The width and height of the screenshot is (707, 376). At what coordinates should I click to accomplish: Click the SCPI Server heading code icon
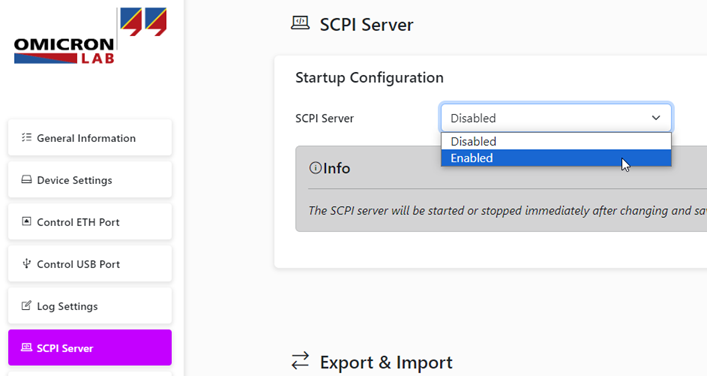(x=300, y=23)
